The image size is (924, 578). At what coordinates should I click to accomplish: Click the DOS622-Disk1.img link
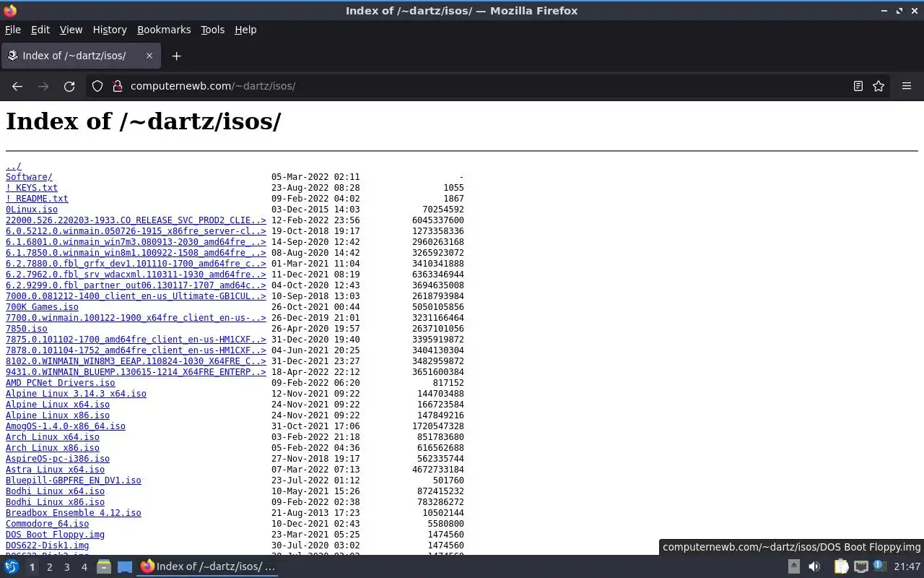pyautogui.click(x=48, y=545)
